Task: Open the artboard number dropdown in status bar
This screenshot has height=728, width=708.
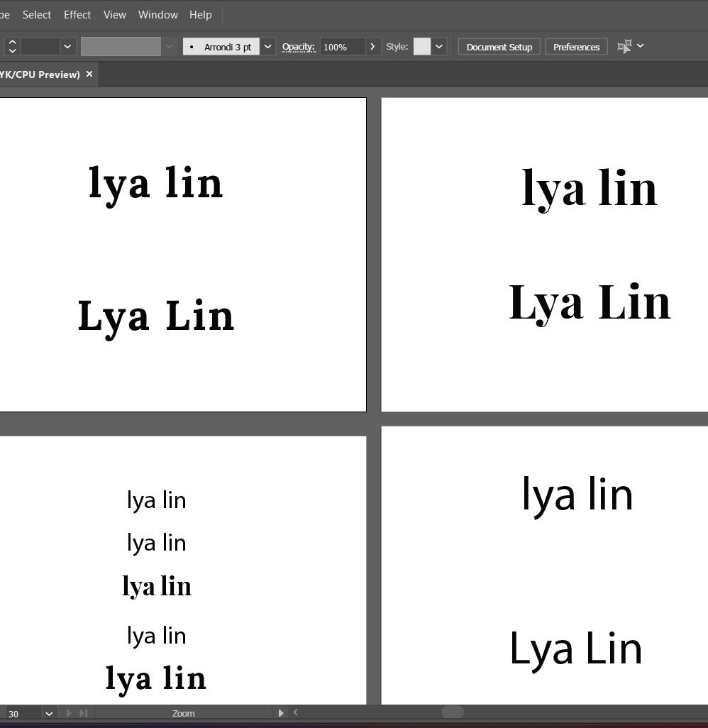Action: 49,713
